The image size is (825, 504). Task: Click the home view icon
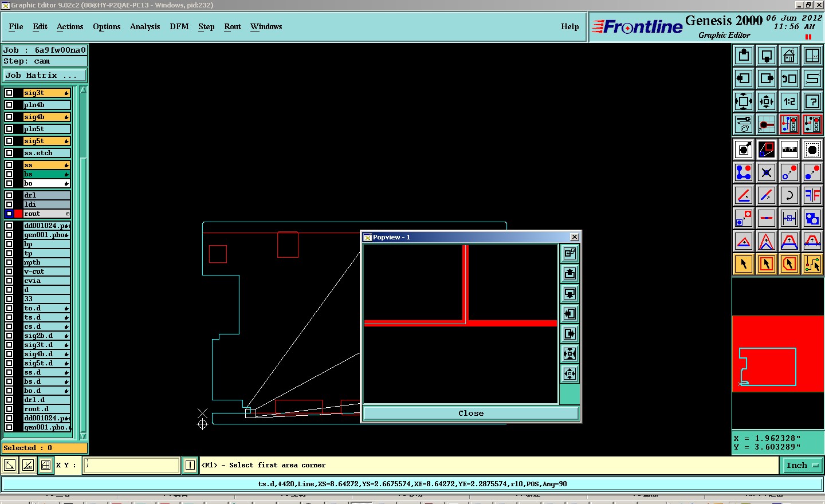[789, 56]
